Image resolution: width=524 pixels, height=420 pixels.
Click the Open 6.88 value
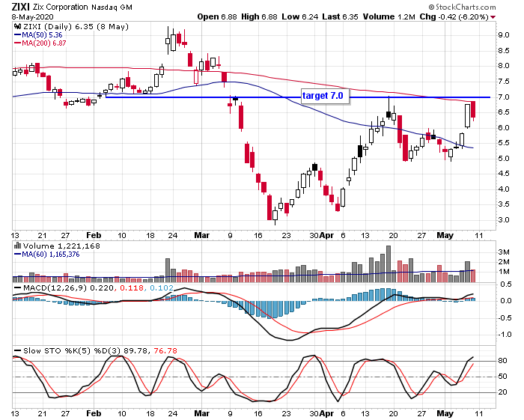click(x=217, y=16)
